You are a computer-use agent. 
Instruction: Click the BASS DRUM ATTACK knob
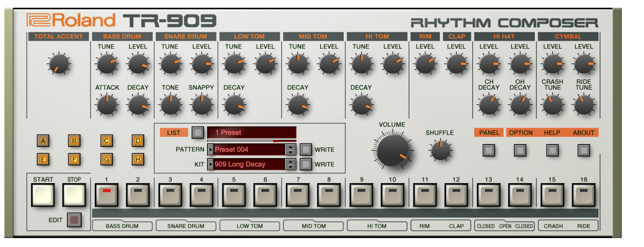click(x=107, y=105)
